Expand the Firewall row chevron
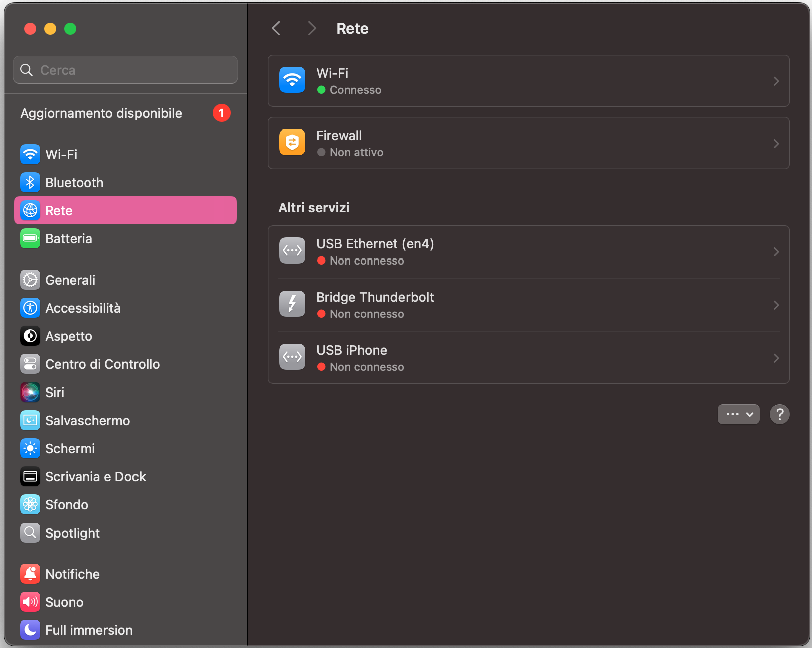The height and width of the screenshot is (648, 812). pos(776,144)
